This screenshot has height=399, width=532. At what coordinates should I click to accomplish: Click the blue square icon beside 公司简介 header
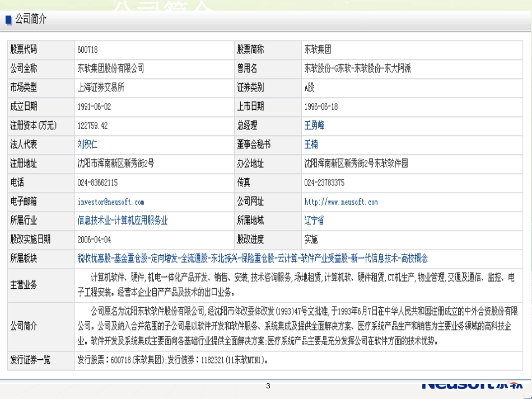[9, 20]
